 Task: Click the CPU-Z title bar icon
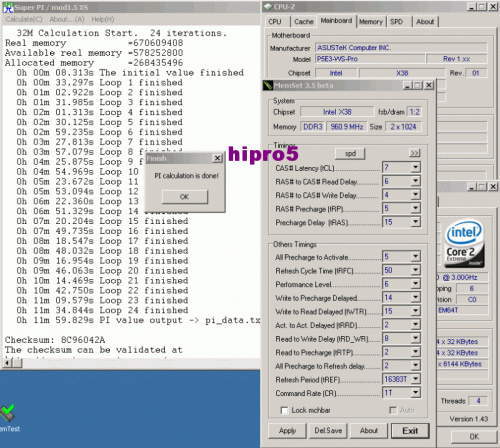[x=268, y=7]
